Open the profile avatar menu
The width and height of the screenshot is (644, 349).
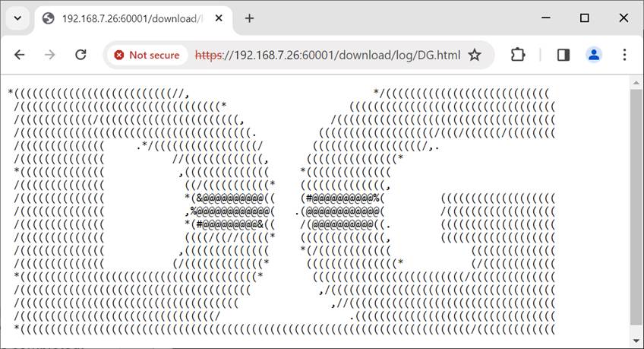click(593, 55)
